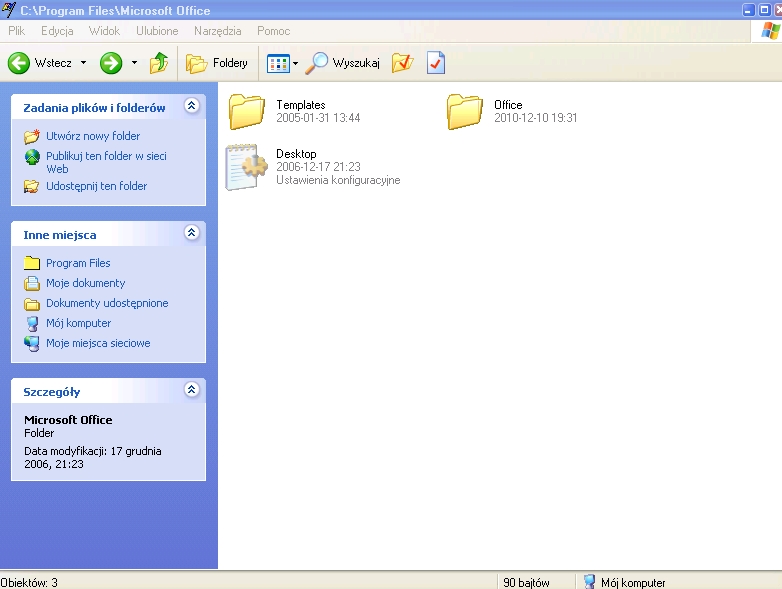Open the views icon button
This screenshot has height=589, width=782.
pyautogui.click(x=278, y=63)
